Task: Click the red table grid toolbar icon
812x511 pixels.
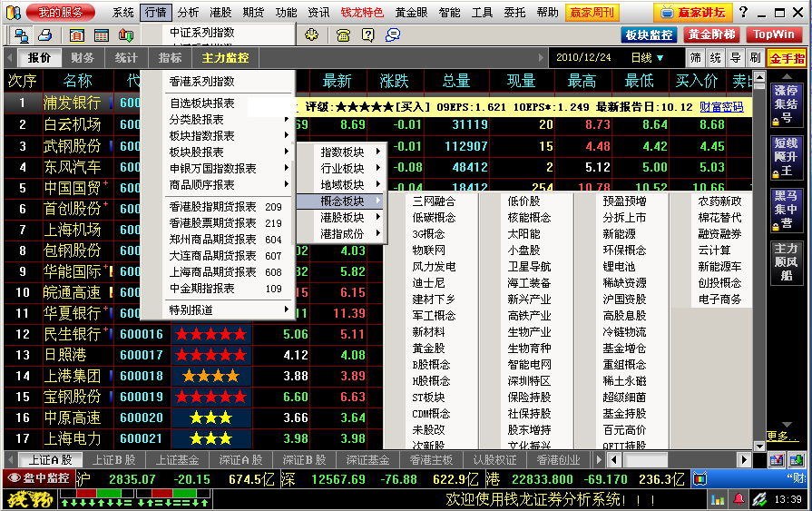Action: pyautogui.click(x=102, y=35)
